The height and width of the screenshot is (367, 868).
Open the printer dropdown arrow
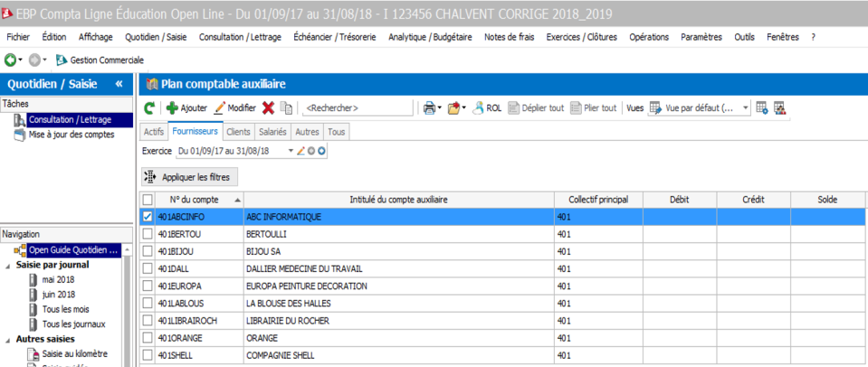point(439,108)
